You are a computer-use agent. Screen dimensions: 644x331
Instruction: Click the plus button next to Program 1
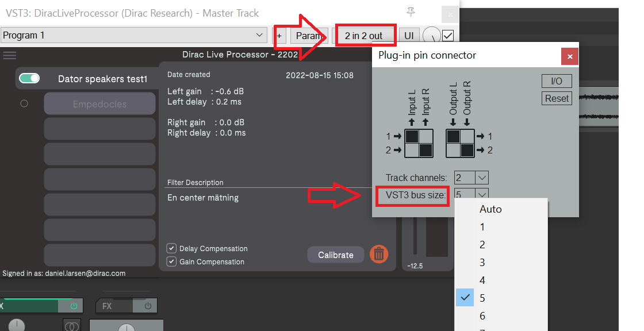[279, 36]
